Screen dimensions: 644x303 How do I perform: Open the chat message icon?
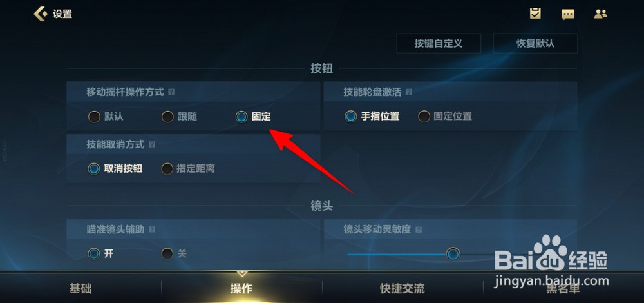567,14
